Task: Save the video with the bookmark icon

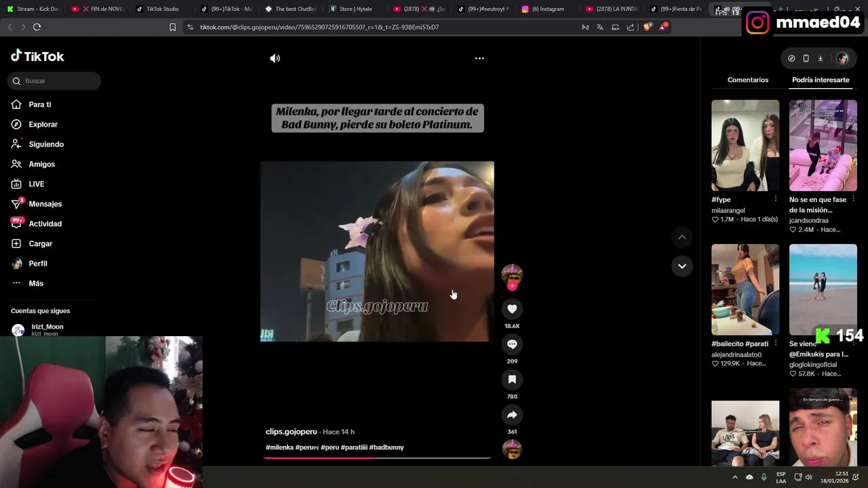Action: pos(512,380)
